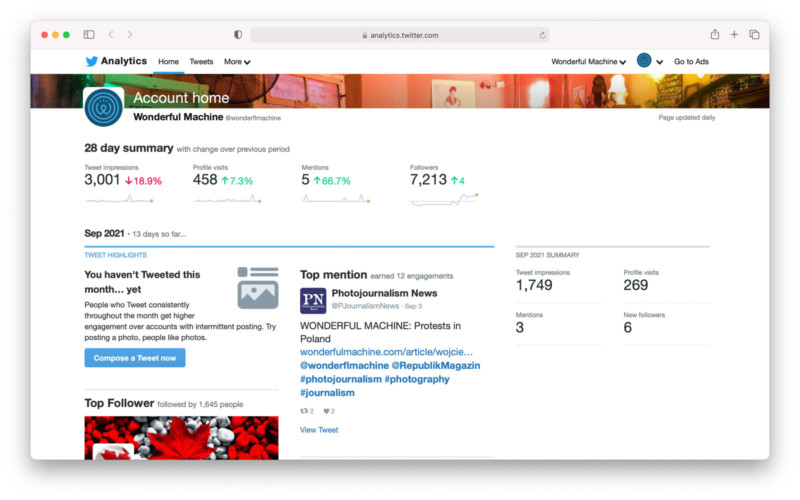Click the Tweet impressions sparkline chart

pos(119,198)
